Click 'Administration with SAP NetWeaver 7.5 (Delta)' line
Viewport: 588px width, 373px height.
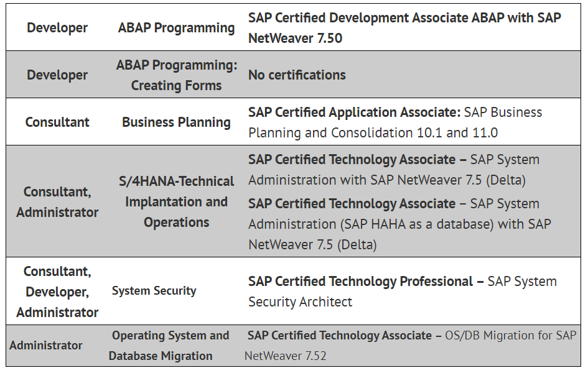pos(386,180)
